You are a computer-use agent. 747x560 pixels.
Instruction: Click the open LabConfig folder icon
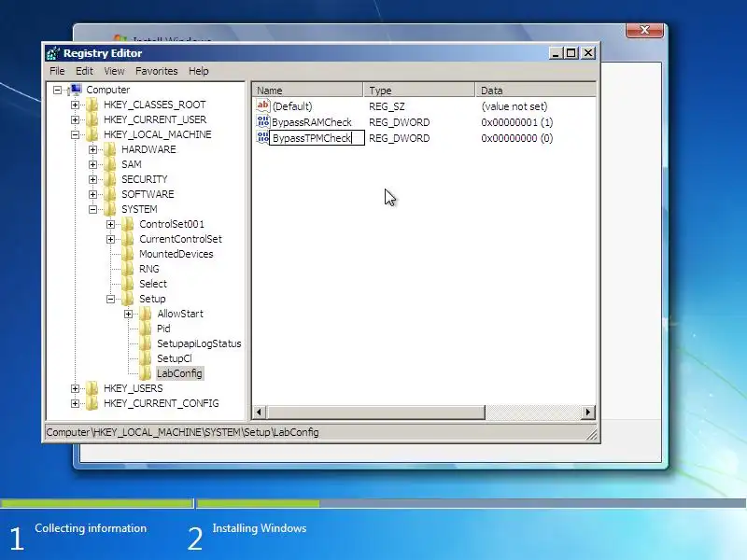point(146,373)
